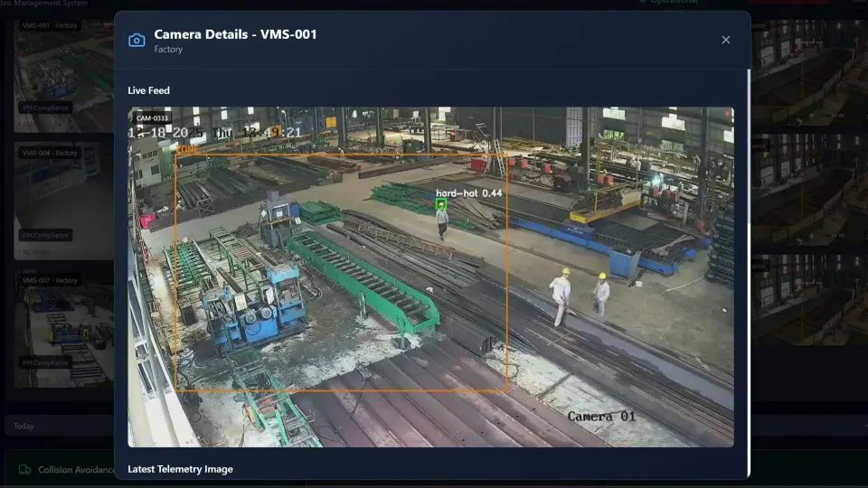Select the VMS-001 Factory camera thumbnail behind dialog
868x488 pixels.
pyautogui.click(x=63, y=76)
